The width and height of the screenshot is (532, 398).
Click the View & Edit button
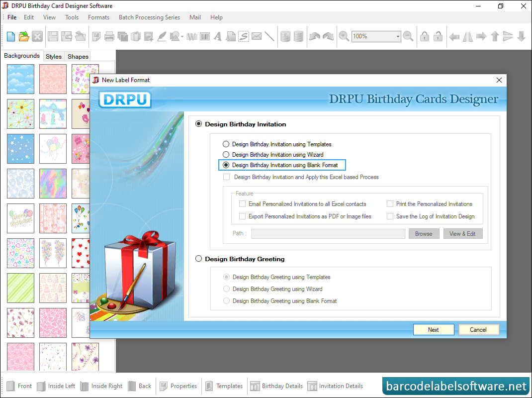point(463,234)
